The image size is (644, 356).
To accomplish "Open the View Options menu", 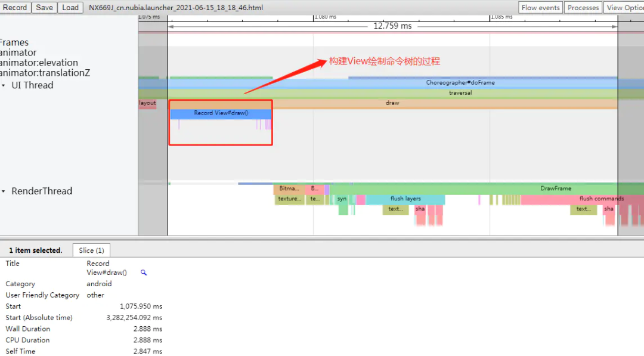I will [x=624, y=7].
